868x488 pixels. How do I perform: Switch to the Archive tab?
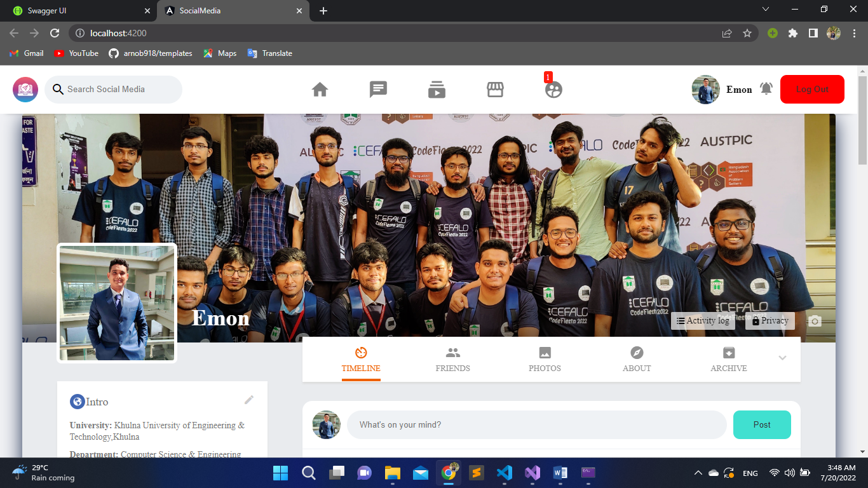(x=729, y=360)
